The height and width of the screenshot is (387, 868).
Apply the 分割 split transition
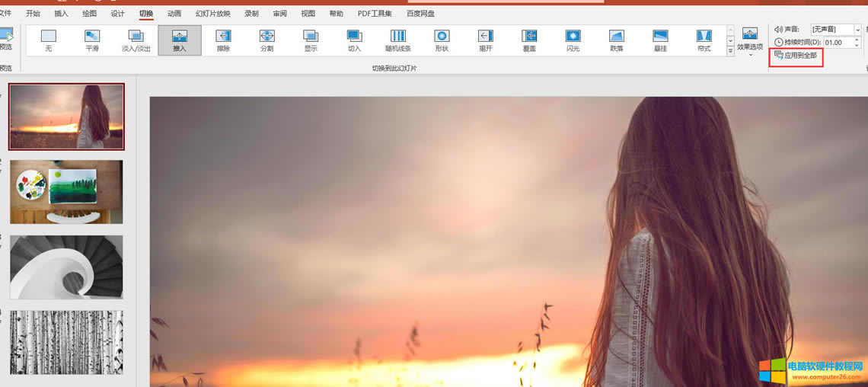click(x=266, y=40)
